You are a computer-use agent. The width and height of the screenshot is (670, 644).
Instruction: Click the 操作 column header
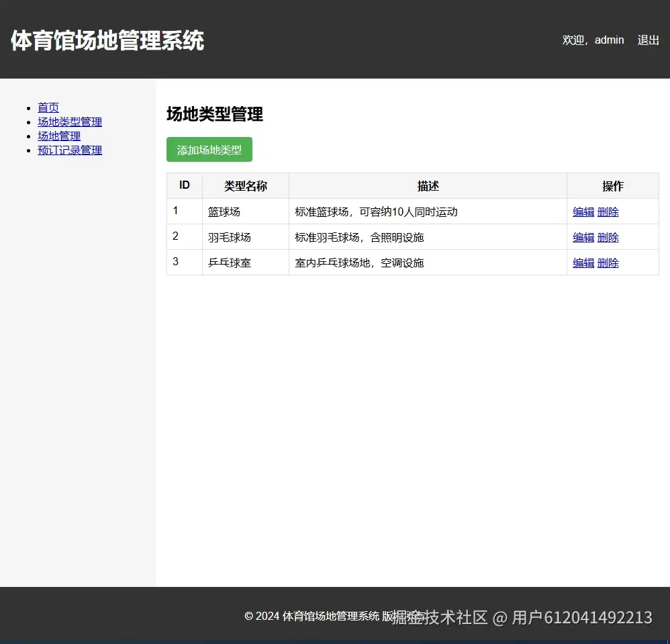click(x=613, y=185)
